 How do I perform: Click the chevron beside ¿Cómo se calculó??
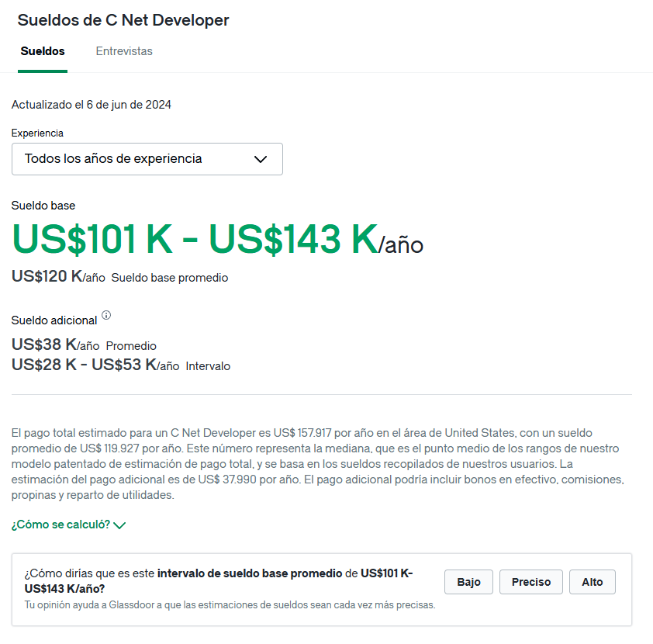(x=119, y=525)
